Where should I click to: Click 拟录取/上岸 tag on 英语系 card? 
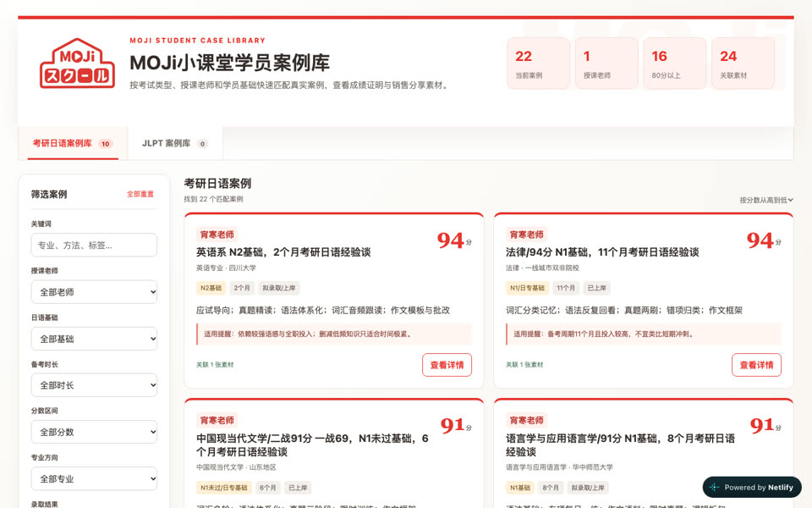pos(279,288)
